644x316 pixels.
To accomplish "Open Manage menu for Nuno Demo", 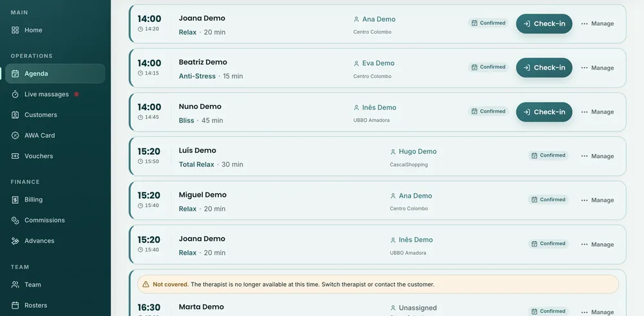I will point(598,112).
